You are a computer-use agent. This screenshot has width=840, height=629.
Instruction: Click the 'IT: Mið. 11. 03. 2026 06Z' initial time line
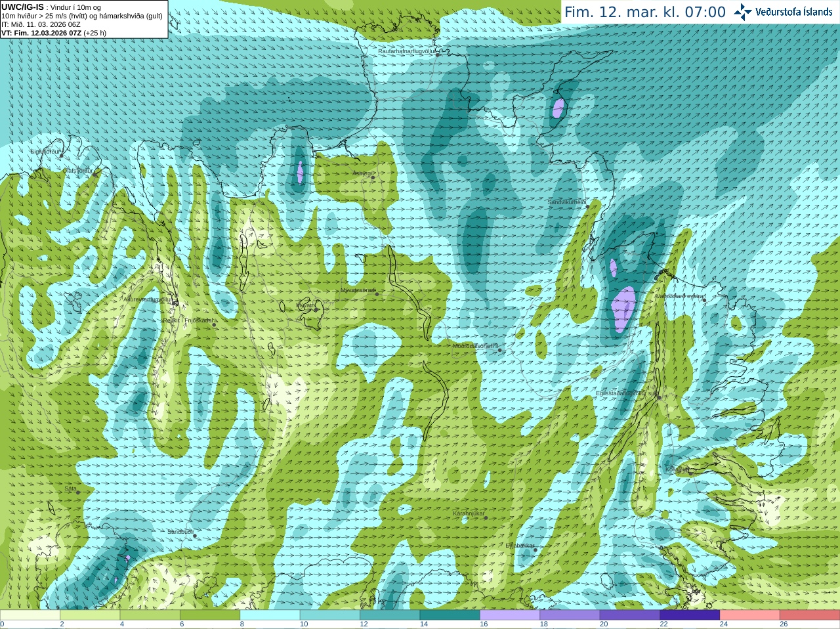point(41,24)
